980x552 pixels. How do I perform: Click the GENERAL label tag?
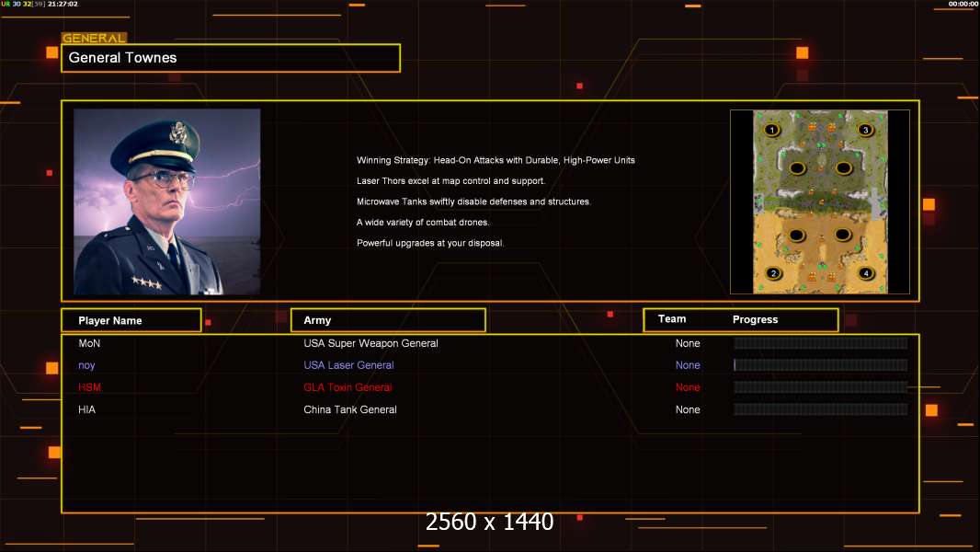[x=94, y=38]
